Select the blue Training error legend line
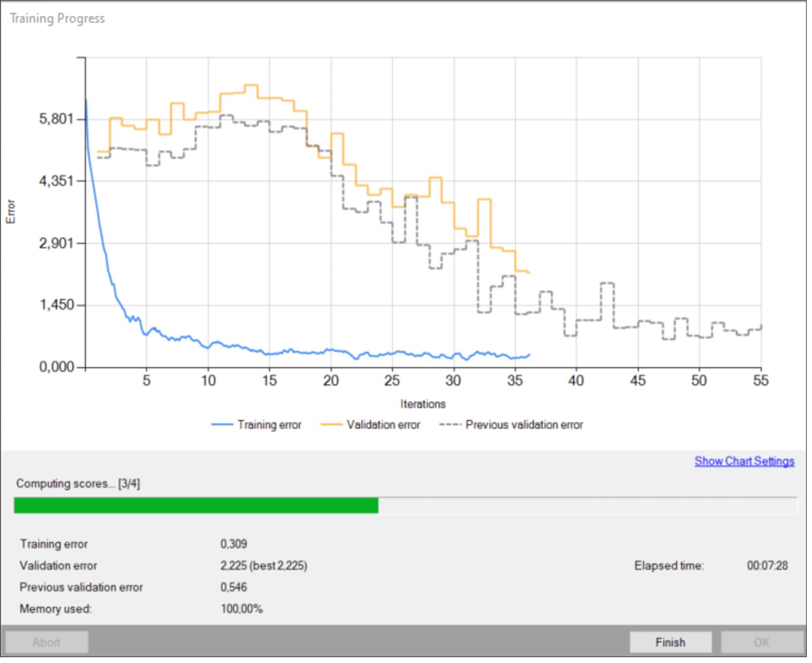812x663 pixels. (x=222, y=425)
